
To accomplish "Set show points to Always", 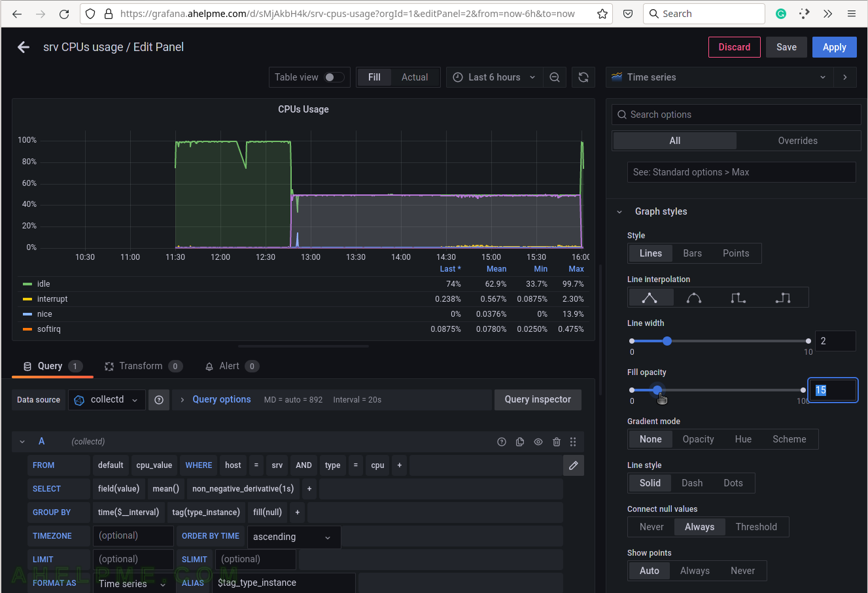I will click(695, 571).
